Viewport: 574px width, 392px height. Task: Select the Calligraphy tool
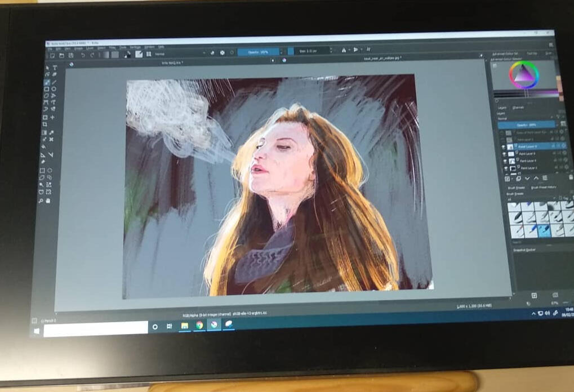55,74
